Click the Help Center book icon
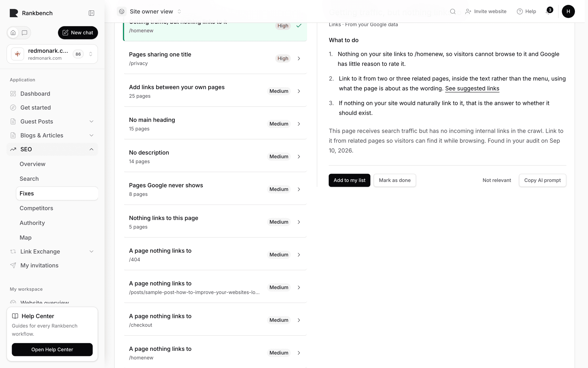The width and height of the screenshot is (588, 368). (x=15, y=316)
